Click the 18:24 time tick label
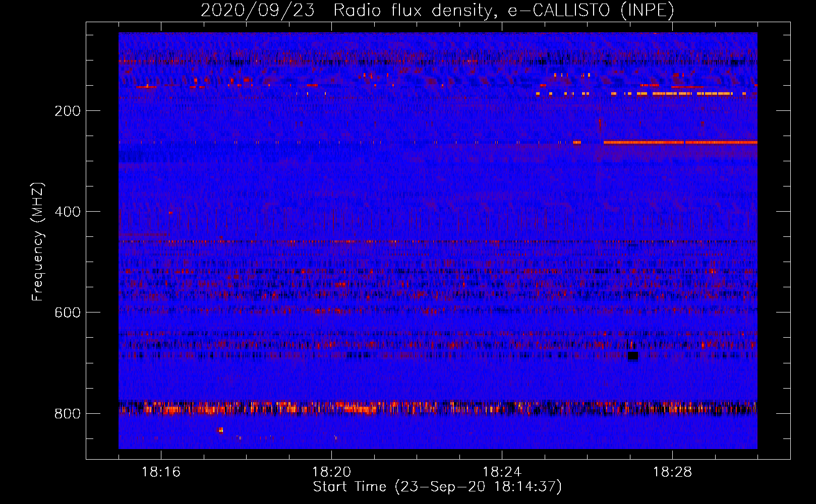 pos(502,472)
